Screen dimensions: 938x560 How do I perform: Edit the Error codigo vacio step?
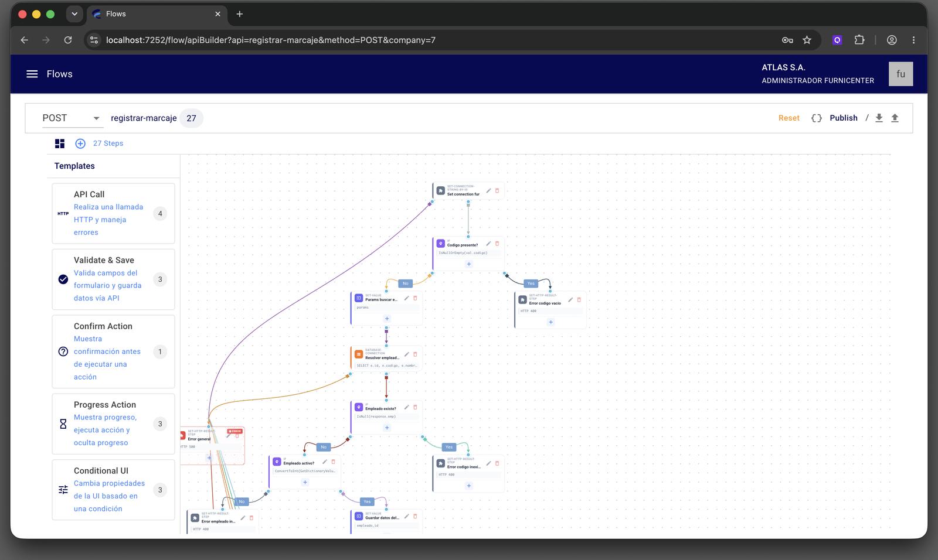coord(570,299)
